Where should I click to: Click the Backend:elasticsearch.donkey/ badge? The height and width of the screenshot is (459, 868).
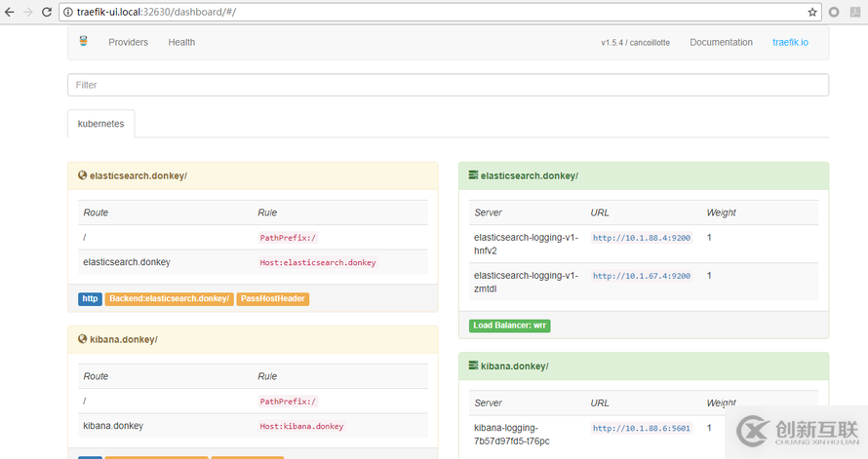[x=169, y=299]
